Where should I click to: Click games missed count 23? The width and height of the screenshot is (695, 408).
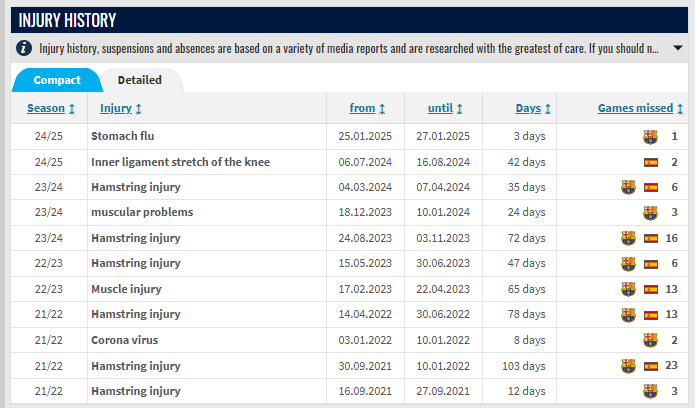(671, 365)
